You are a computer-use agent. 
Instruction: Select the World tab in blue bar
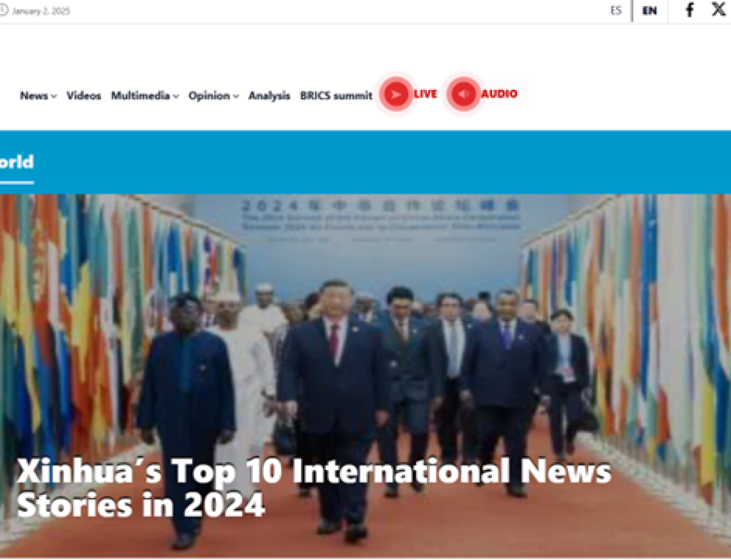(17, 162)
